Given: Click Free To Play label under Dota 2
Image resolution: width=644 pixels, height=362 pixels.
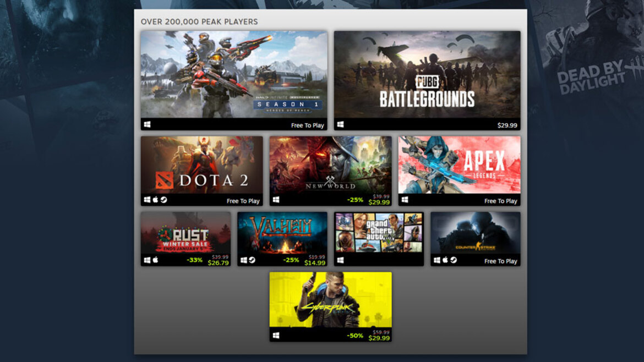Looking at the screenshot, I should pyautogui.click(x=243, y=201).
